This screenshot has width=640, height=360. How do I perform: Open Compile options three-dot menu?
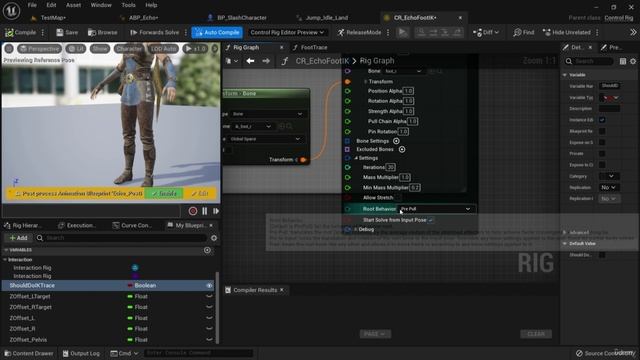(x=43, y=32)
